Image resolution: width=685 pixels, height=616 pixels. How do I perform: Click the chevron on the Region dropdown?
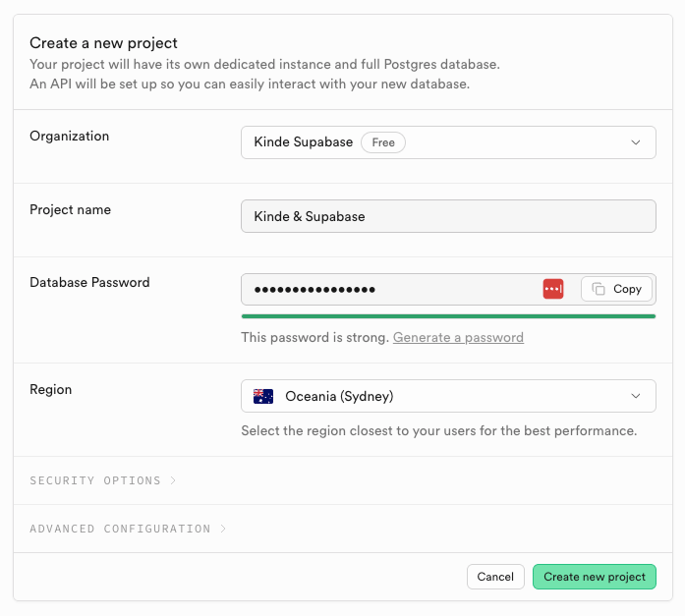[636, 396]
